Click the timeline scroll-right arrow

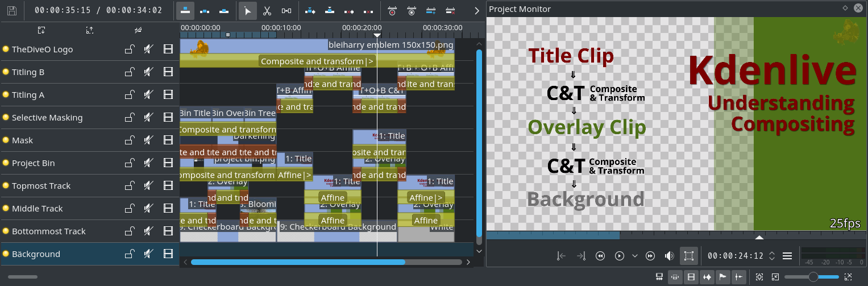coord(468,263)
